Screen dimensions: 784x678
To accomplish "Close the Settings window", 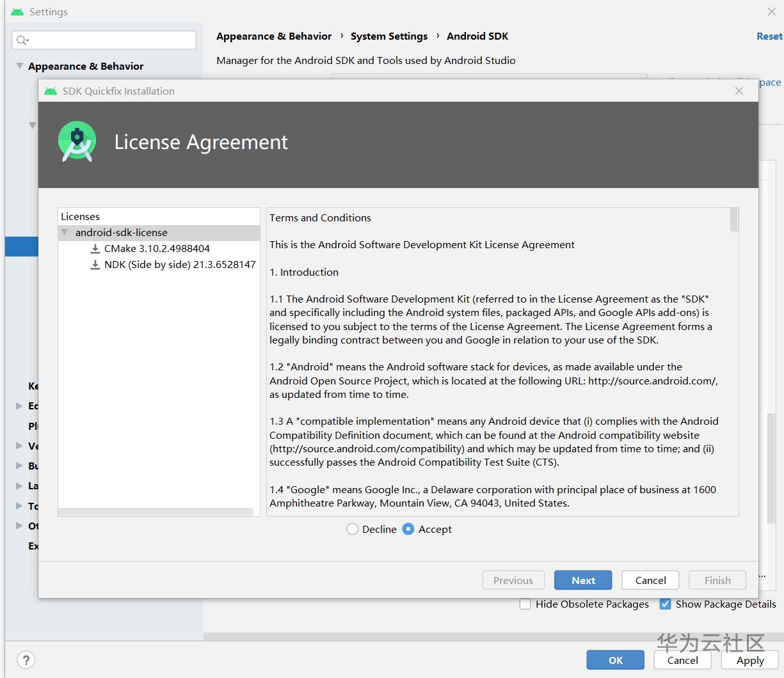I will pos(771,12).
